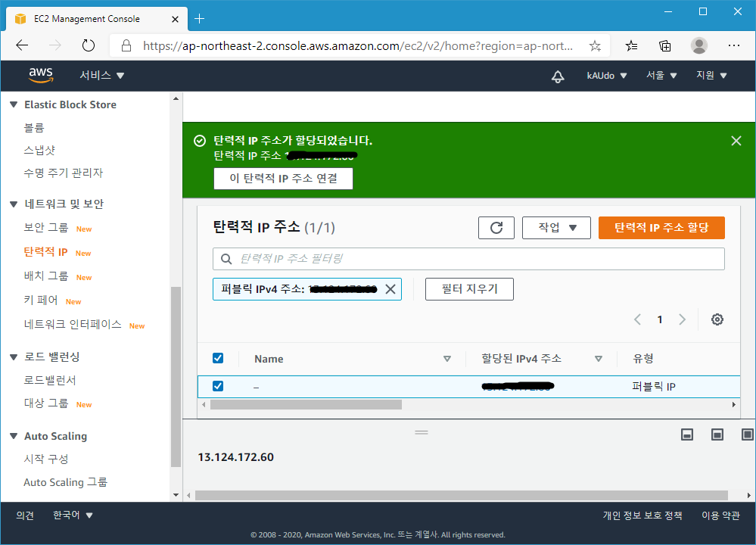Open a new browser tab with the plus icon
This screenshot has height=545, width=756.
pyautogui.click(x=199, y=19)
